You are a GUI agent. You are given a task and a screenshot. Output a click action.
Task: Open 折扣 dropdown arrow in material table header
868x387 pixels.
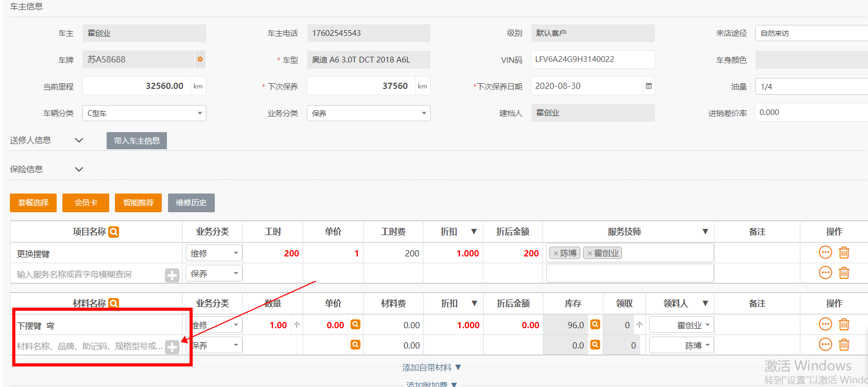pyautogui.click(x=474, y=303)
